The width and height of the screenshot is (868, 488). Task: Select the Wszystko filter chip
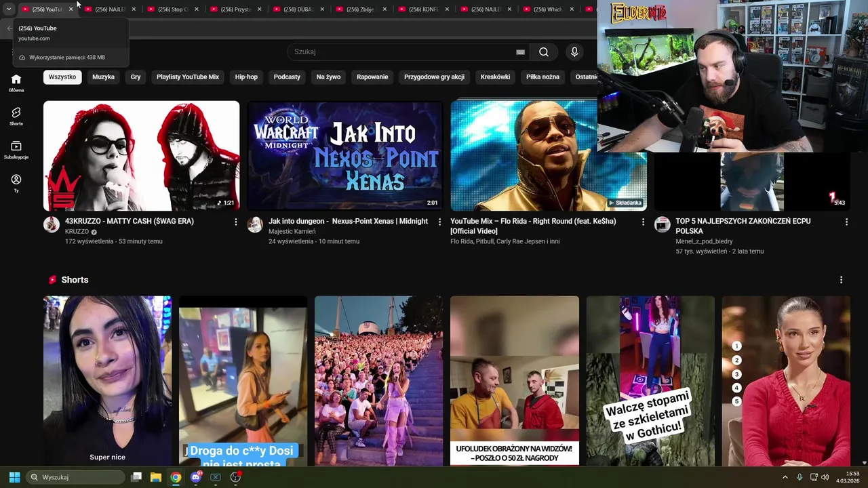click(62, 77)
